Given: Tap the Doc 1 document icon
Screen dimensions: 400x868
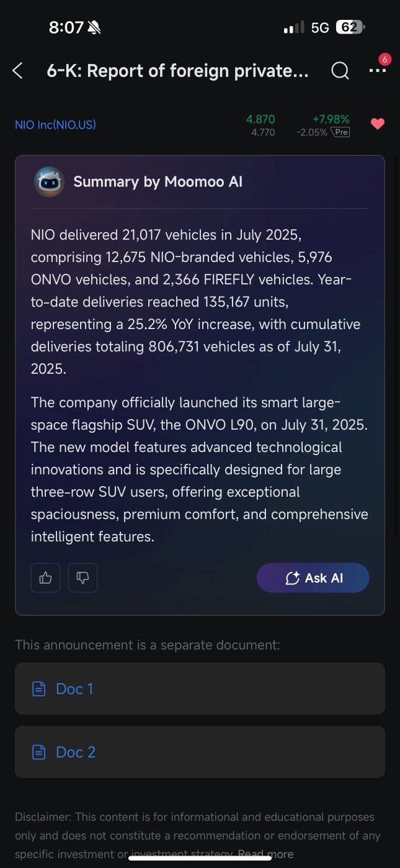Looking at the screenshot, I should 39,689.
